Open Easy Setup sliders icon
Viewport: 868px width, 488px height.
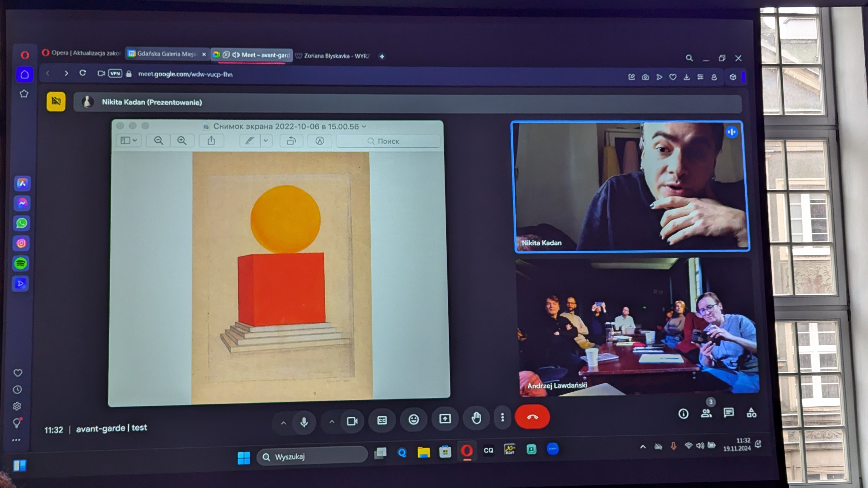tap(700, 77)
